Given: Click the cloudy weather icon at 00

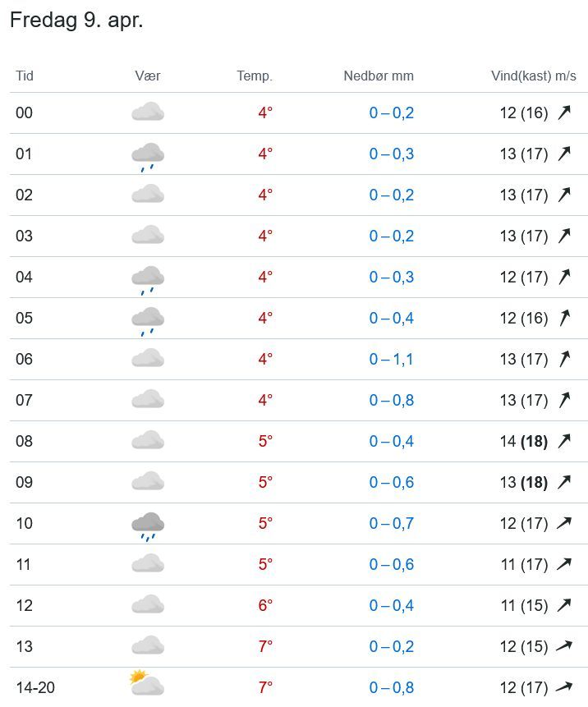Looking at the screenshot, I should point(148,112).
